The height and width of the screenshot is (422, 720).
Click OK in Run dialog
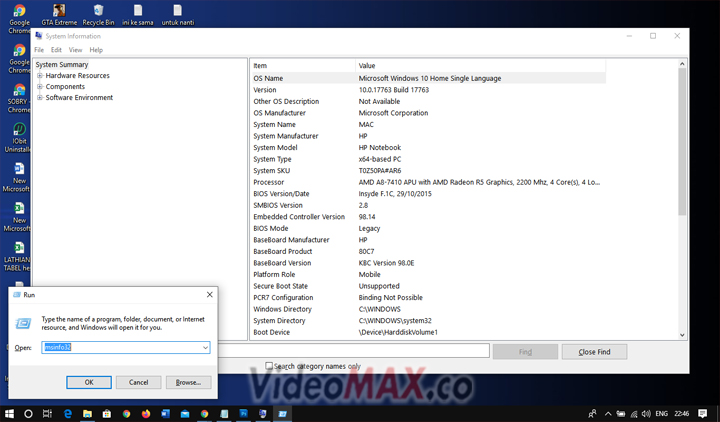click(x=89, y=382)
